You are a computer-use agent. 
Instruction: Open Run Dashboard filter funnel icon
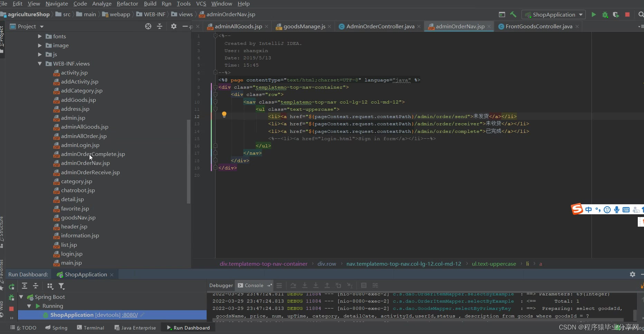click(61, 286)
